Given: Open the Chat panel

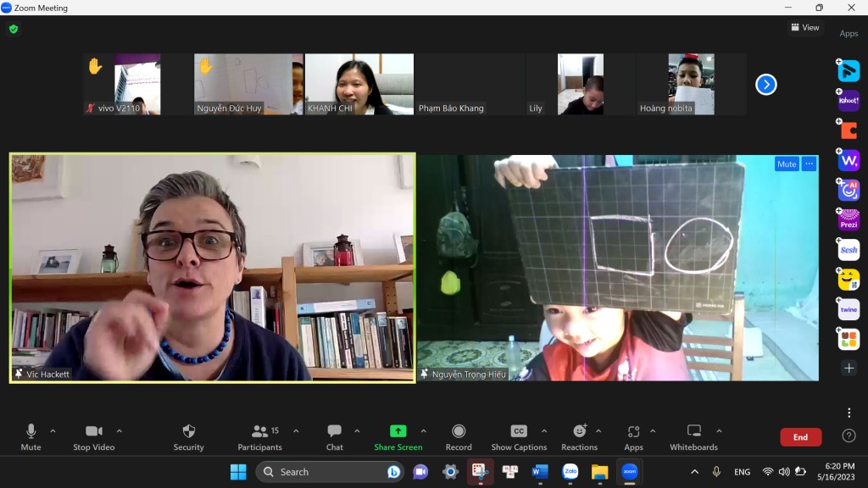Looking at the screenshot, I should point(335,436).
